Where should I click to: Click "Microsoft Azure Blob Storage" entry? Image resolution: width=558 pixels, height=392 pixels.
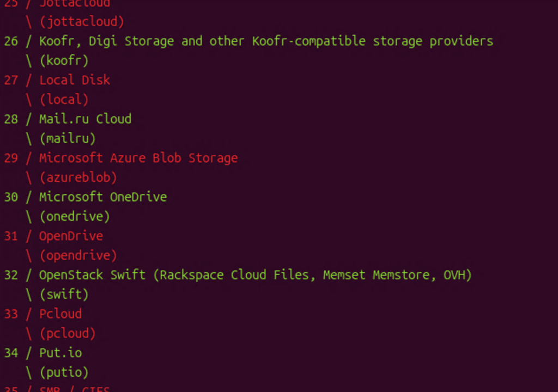point(138,158)
